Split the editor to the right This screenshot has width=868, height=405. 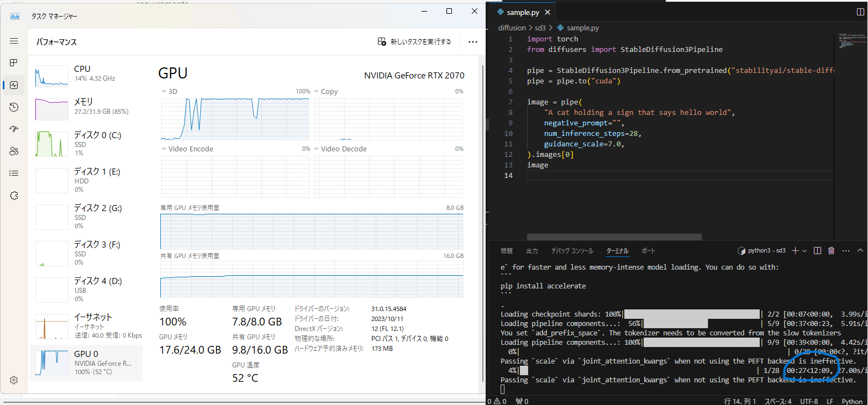pos(860,12)
